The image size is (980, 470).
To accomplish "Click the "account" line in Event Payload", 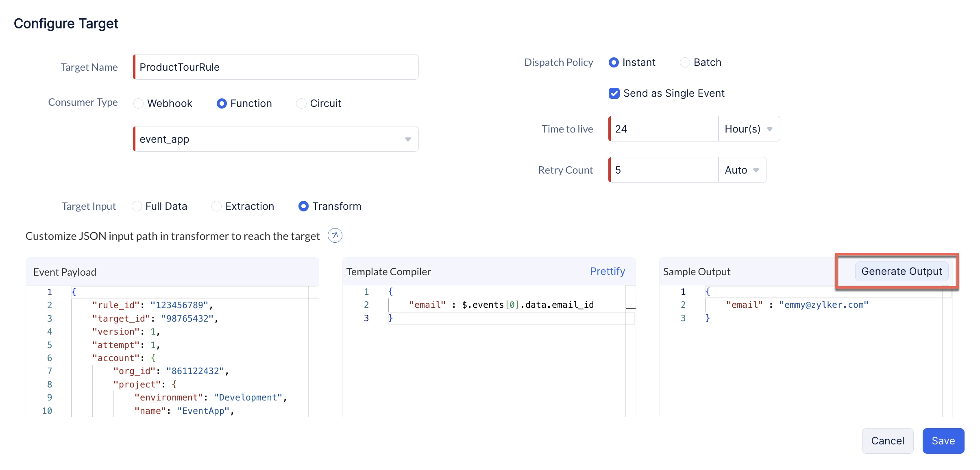I will [124, 358].
